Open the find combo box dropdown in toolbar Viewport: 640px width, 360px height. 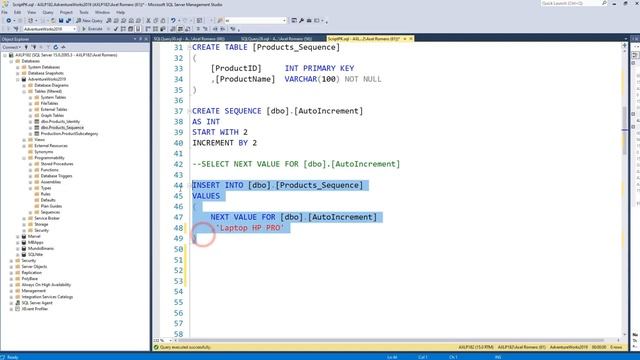(284, 20)
